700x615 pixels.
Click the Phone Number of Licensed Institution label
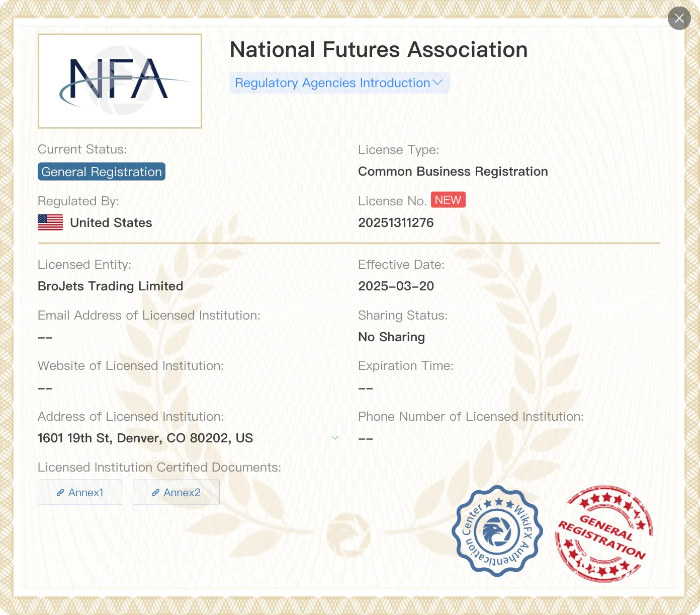(471, 416)
